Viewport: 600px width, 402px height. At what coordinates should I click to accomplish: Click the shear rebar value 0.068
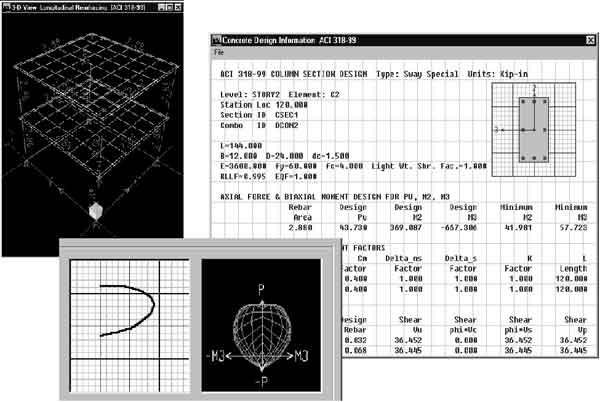pyautogui.click(x=355, y=350)
